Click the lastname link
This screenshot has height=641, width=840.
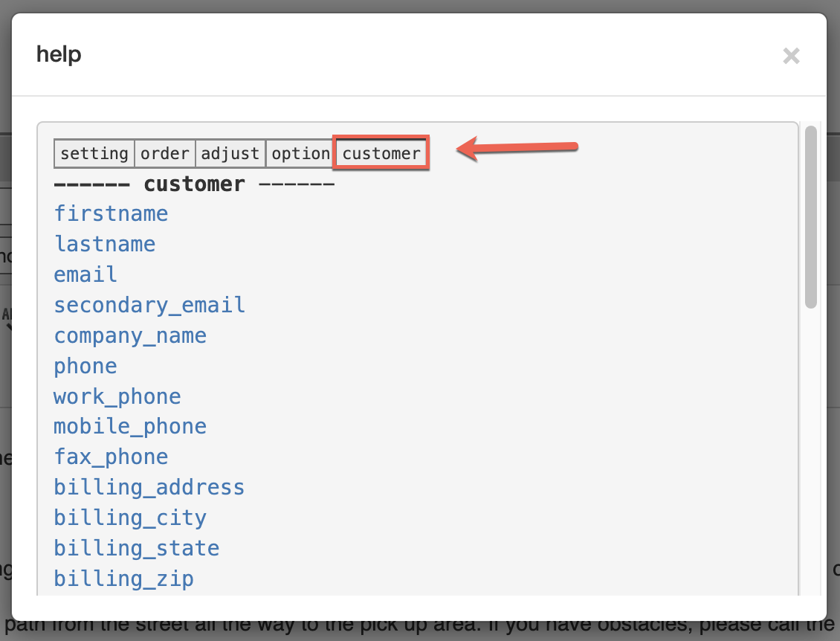[x=104, y=245]
